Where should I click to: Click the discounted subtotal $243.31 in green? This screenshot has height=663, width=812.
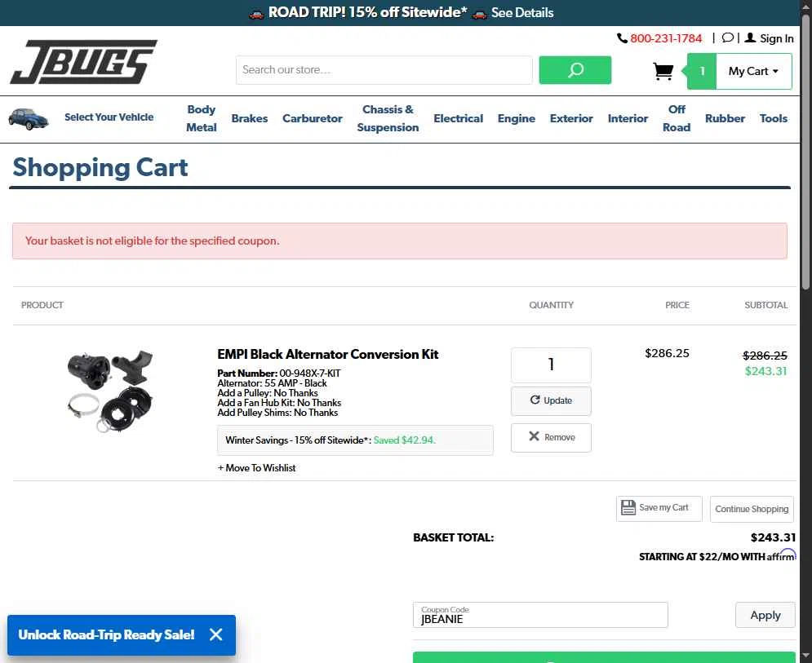[x=765, y=371]
